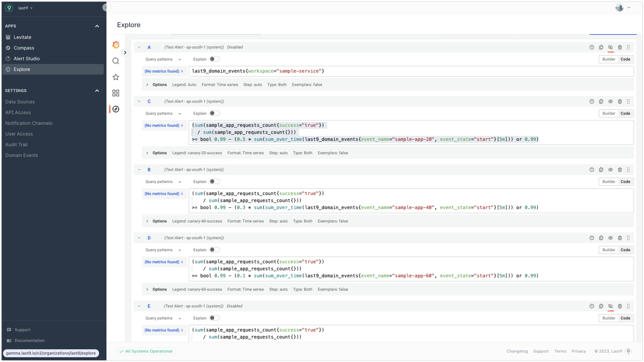
Task: Switch query C to Builder mode
Action: click(x=608, y=113)
